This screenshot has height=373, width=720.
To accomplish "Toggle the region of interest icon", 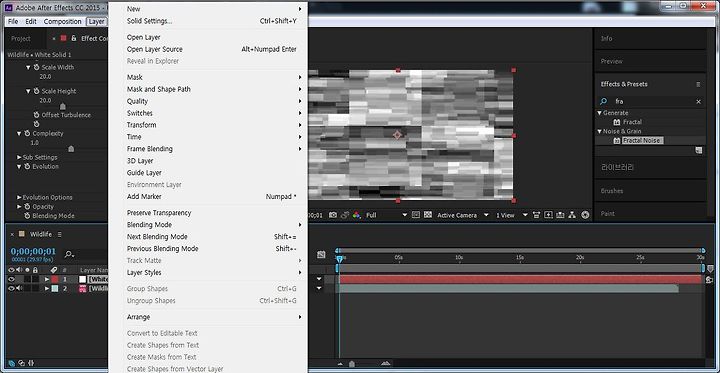I will (x=416, y=215).
